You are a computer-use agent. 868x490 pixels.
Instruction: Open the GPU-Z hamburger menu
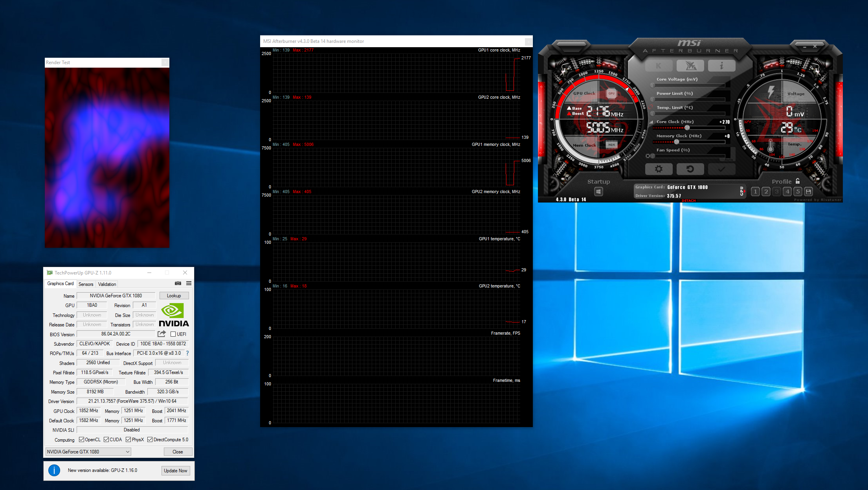point(189,283)
